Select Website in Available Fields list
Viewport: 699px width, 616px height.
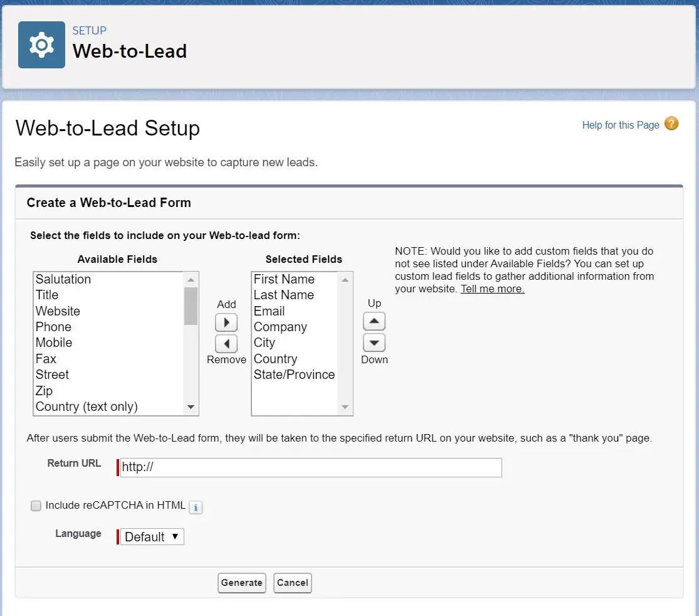(x=58, y=311)
